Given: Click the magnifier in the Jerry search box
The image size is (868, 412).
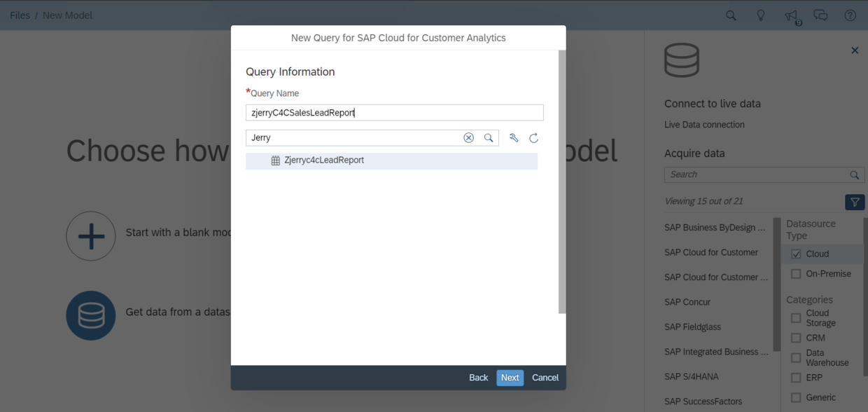Looking at the screenshot, I should (x=489, y=138).
